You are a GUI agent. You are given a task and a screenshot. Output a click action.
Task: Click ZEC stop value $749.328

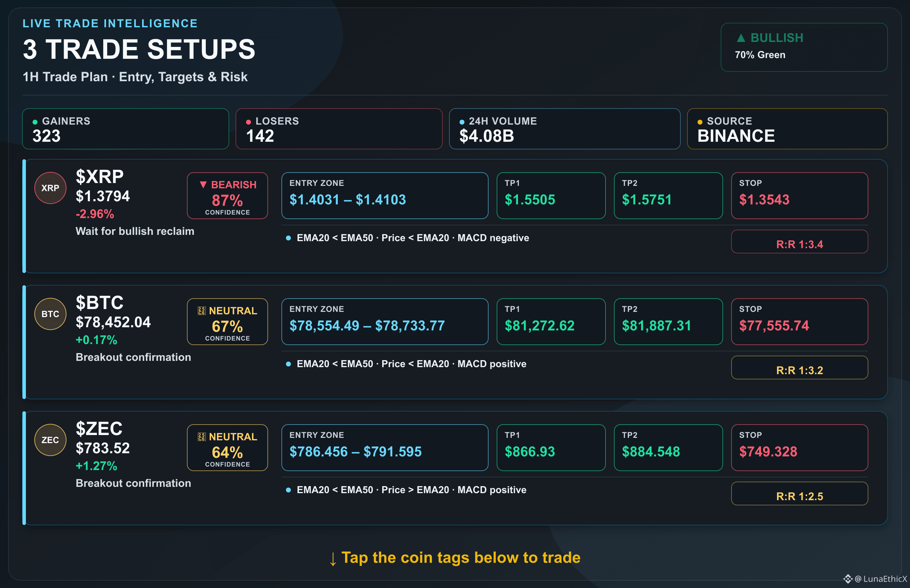pyautogui.click(x=768, y=452)
